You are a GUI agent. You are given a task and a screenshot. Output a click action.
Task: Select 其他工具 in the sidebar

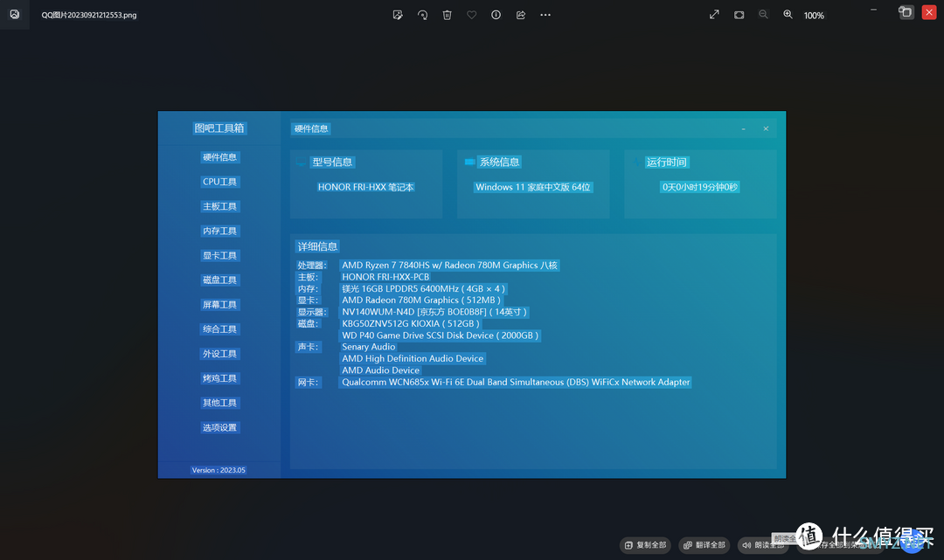pyautogui.click(x=219, y=403)
